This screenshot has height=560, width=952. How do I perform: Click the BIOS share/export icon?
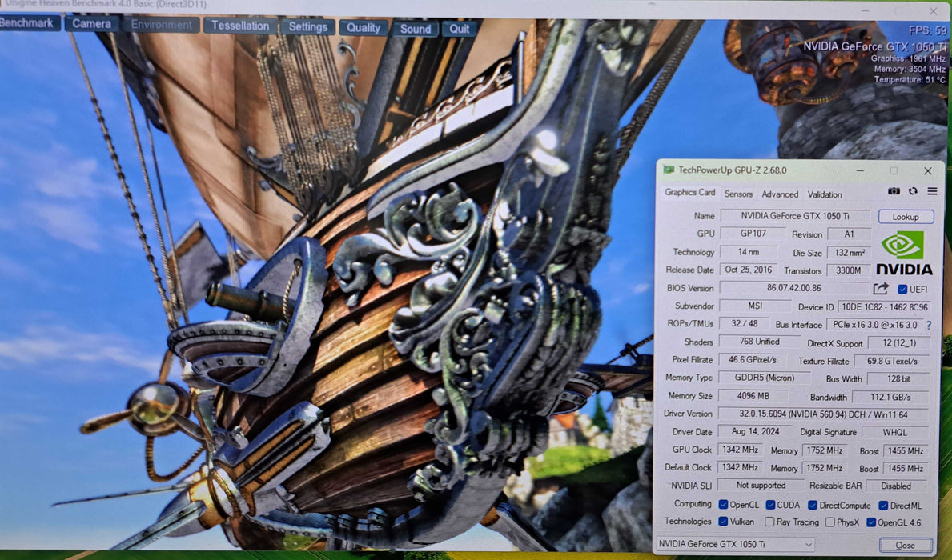pos(881,289)
